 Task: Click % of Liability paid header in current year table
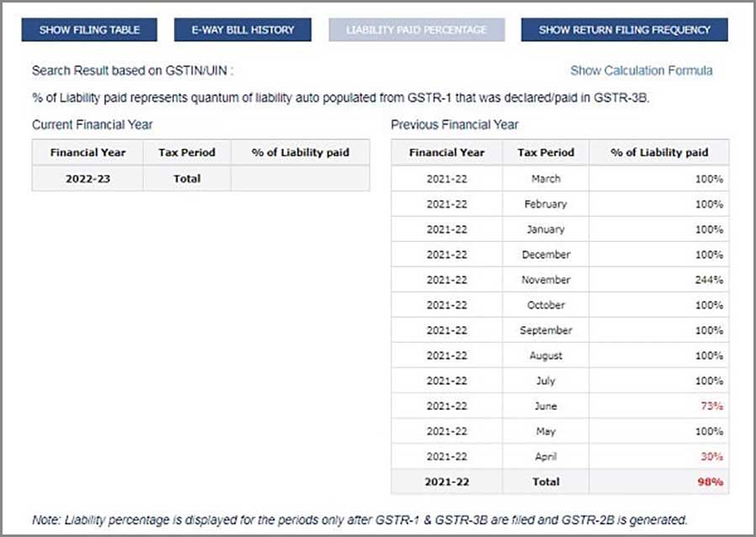[x=300, y=152]
